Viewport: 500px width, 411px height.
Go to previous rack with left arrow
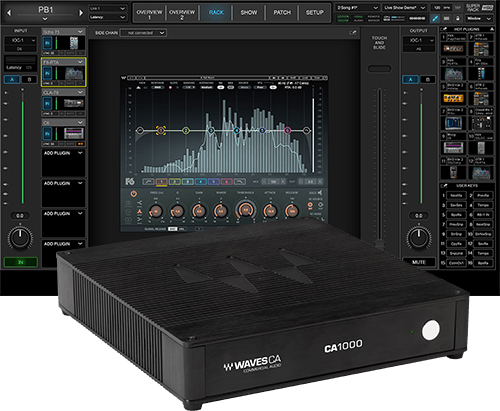[x=9, y=13]
